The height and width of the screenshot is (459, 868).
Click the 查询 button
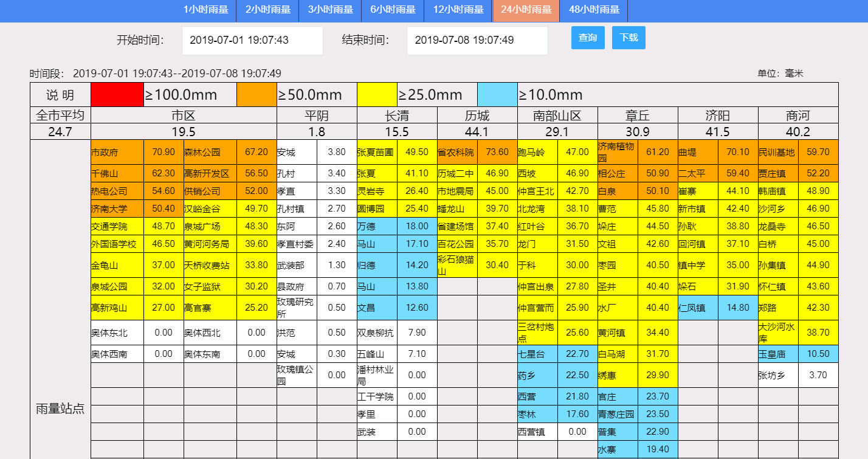click(x=587, y=38)
